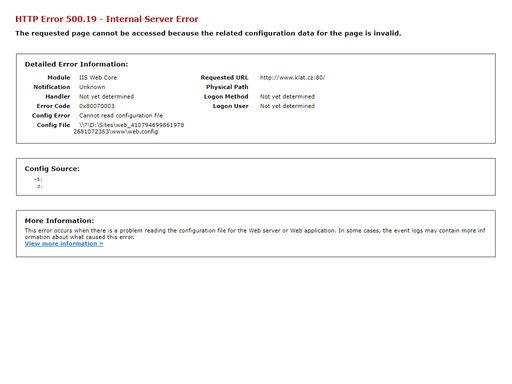
Task: Click the More Information heading
Action: [59, 221]
